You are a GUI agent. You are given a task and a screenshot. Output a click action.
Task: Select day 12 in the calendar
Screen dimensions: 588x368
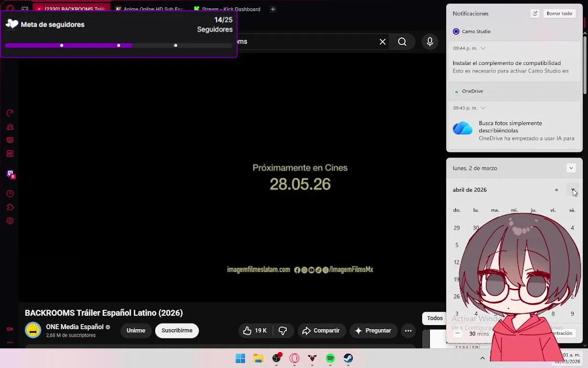click(x=457, y=262)
